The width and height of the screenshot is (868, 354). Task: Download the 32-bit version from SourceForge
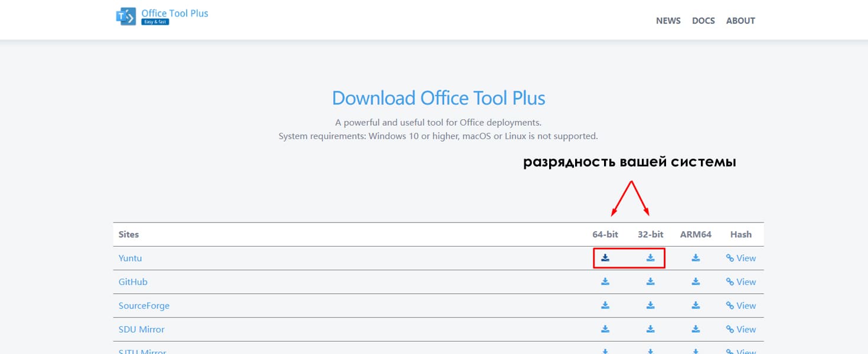click(650, 305)
